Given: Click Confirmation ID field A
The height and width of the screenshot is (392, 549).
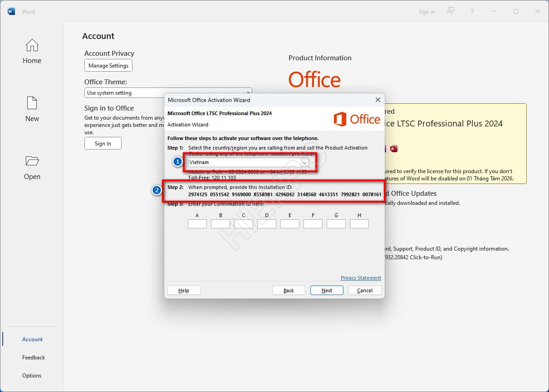Looking at the screenshot, I should 197,224.
